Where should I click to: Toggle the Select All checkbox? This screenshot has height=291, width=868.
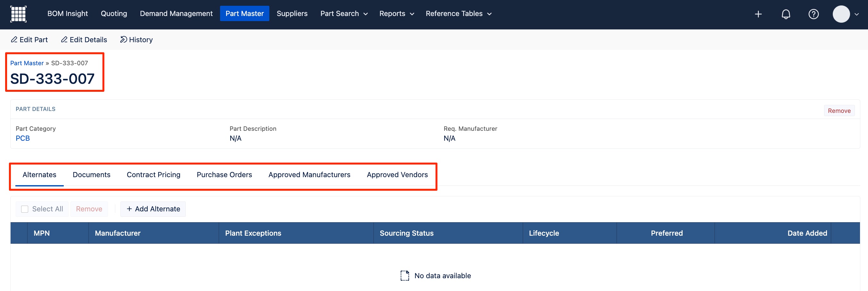click(x=25, y=209)
